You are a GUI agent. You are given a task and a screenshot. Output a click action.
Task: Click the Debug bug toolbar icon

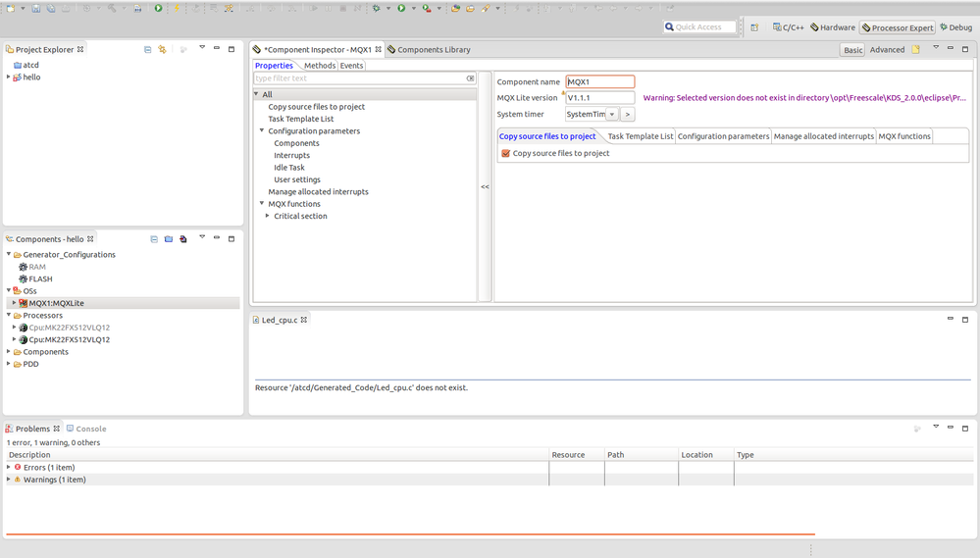click(377, 8)
